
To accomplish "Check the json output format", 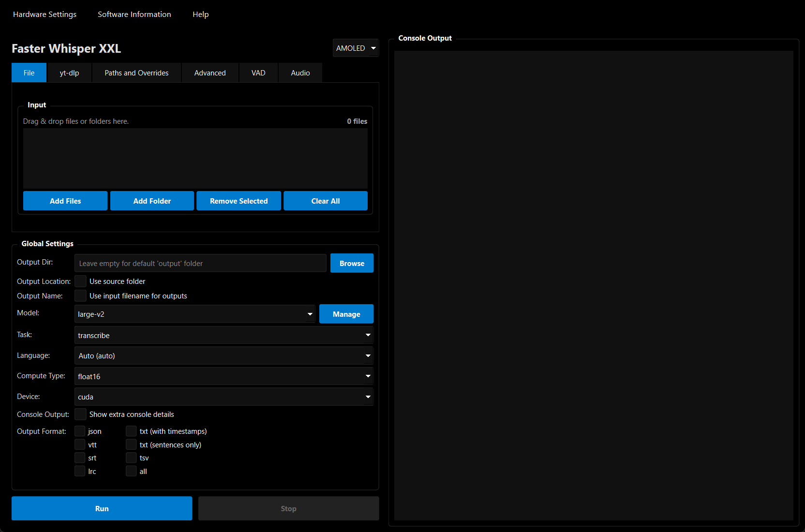I will pyautogui.click(x=80, y=431).
